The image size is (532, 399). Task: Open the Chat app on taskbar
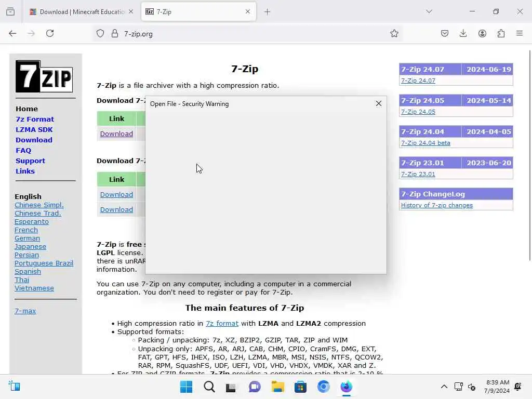255,387
